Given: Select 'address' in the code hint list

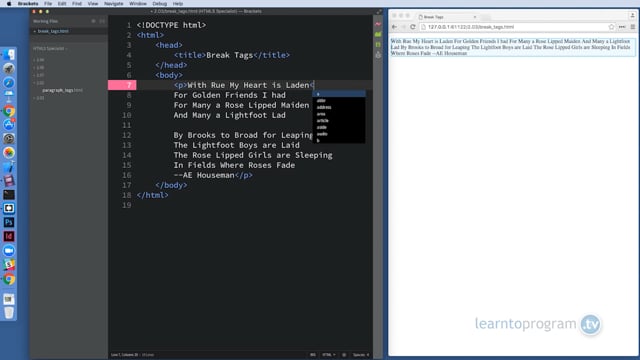Looking at the screenshot, I should click(x=339, y=107).
